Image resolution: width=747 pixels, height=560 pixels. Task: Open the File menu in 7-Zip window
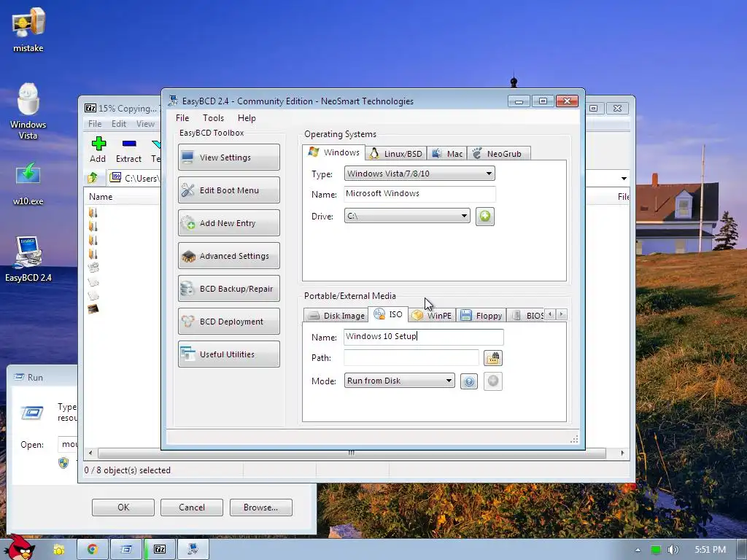pos(95,124)
